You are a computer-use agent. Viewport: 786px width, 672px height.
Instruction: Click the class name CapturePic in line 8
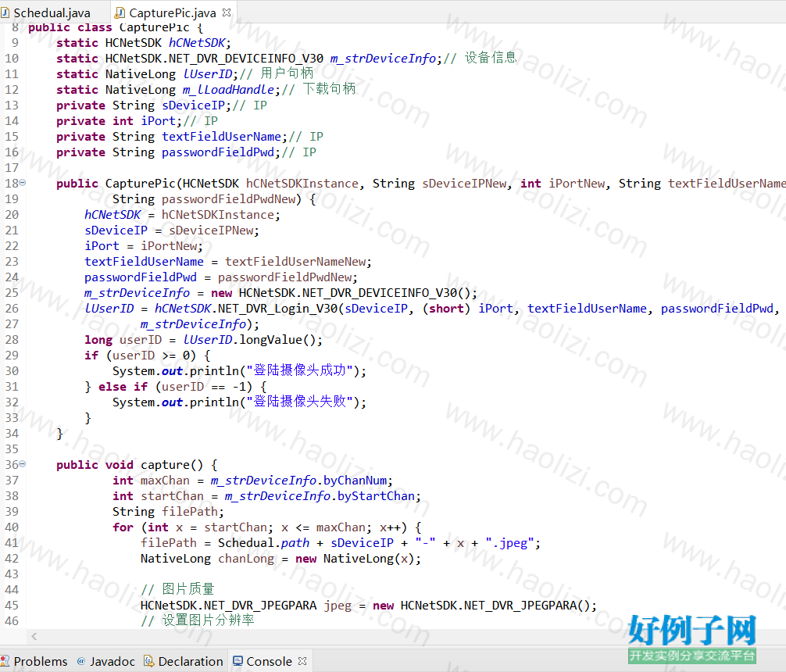155,27
